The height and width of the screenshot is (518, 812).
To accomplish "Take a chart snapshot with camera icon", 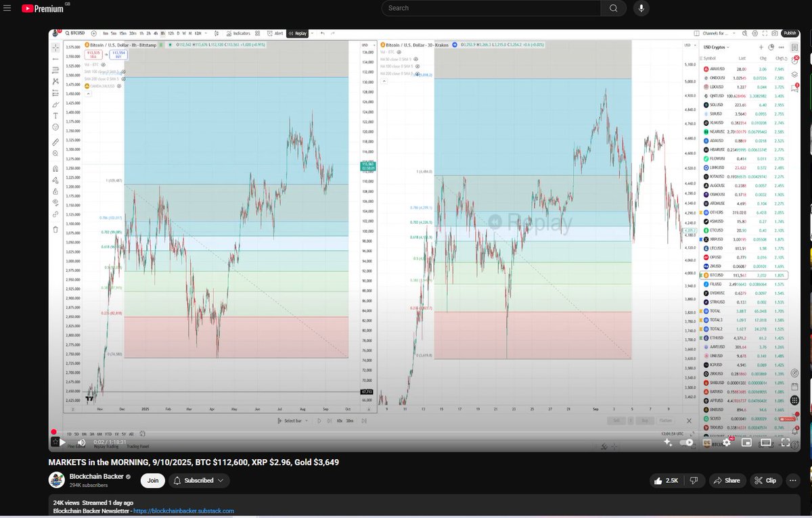I will click(775, 33).
